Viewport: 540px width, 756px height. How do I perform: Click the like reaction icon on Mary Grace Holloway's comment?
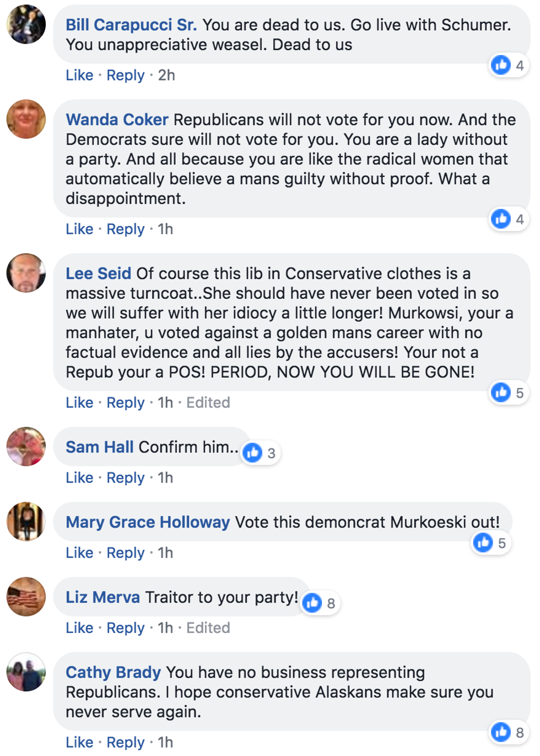(484, 543)
